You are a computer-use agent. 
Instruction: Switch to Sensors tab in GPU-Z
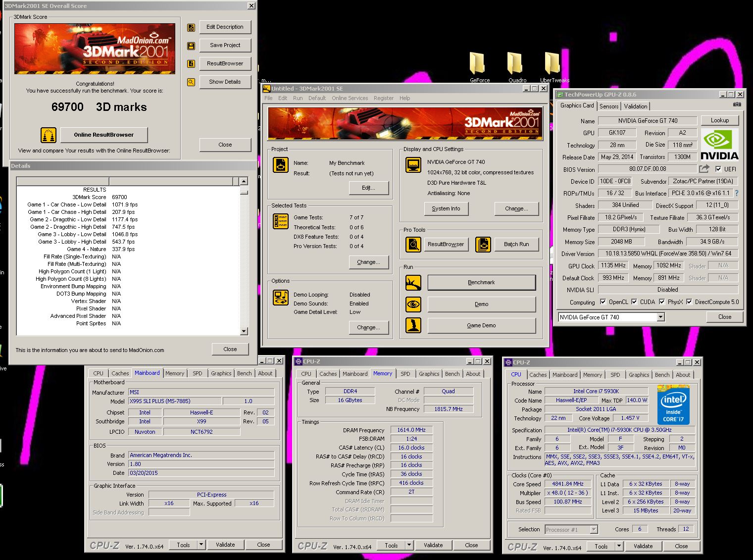point(608,106)
